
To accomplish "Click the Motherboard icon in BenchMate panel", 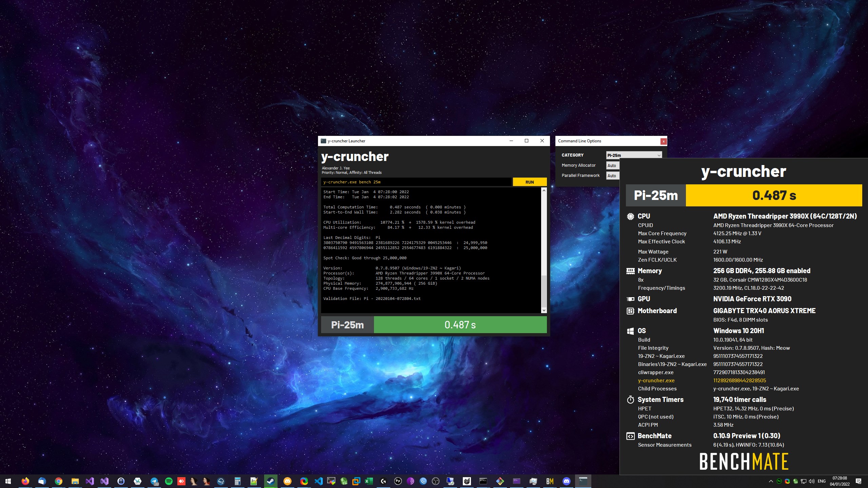I will [630, 311].
